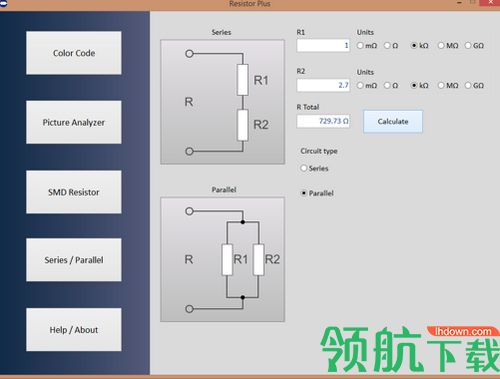Click the 'R Total' label
500x379 pixels.
(x=308, y=107)
